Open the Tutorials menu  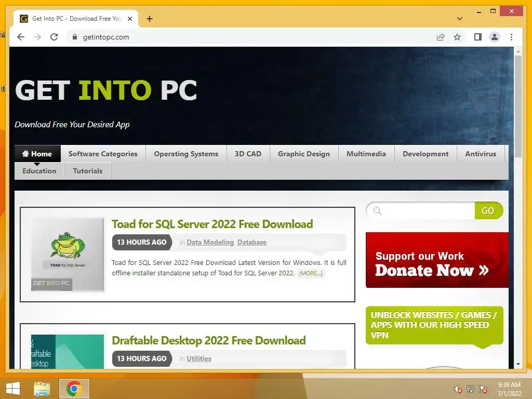click(x=87, y=171)
